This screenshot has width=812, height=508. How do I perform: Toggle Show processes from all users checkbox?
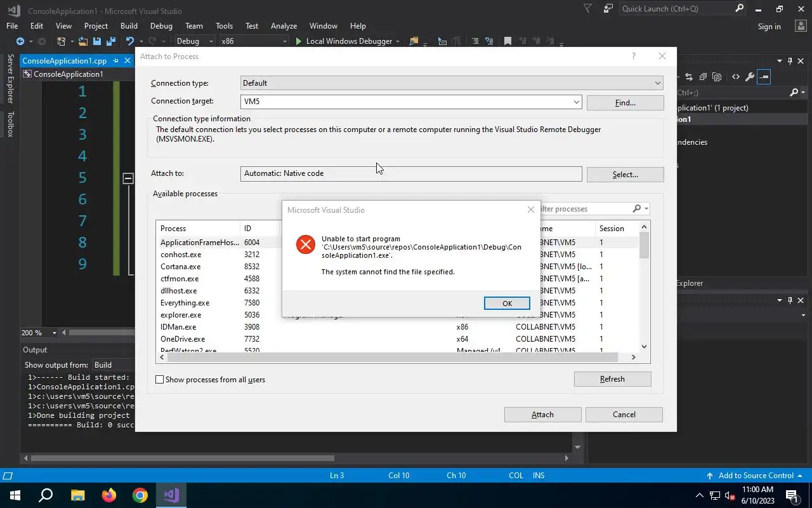point(160,380)
